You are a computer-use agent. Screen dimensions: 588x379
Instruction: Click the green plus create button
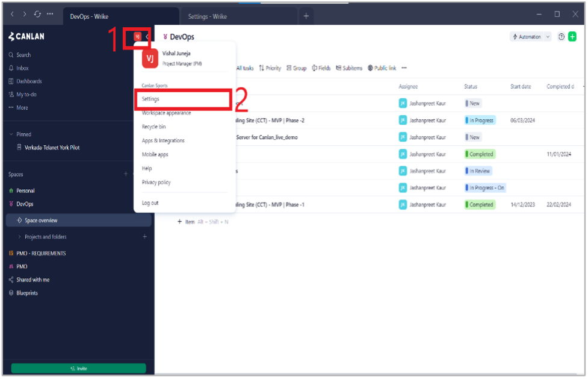[x=572, y=37]
